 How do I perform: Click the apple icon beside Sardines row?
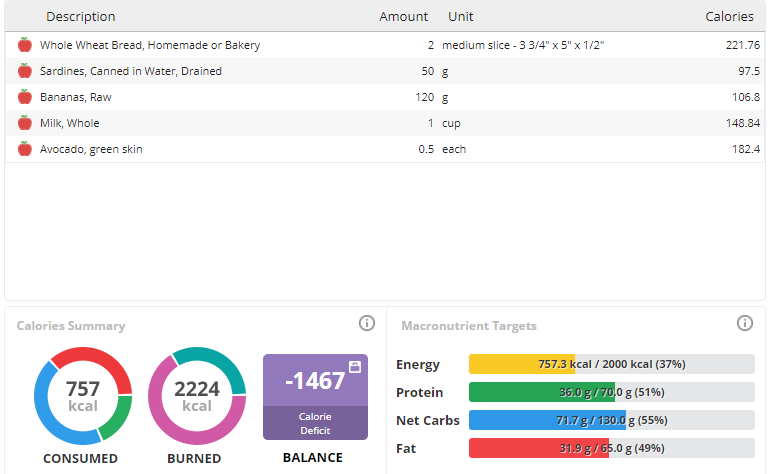[24, 71]
